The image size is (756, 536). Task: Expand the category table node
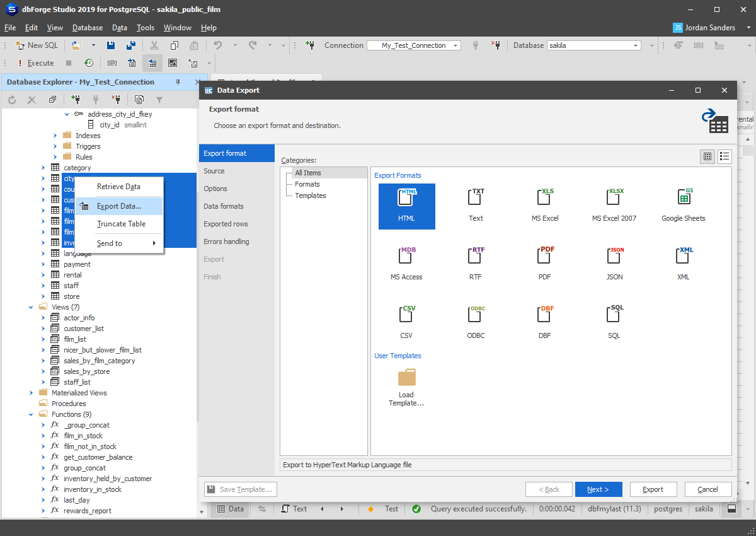click(43, 168)
